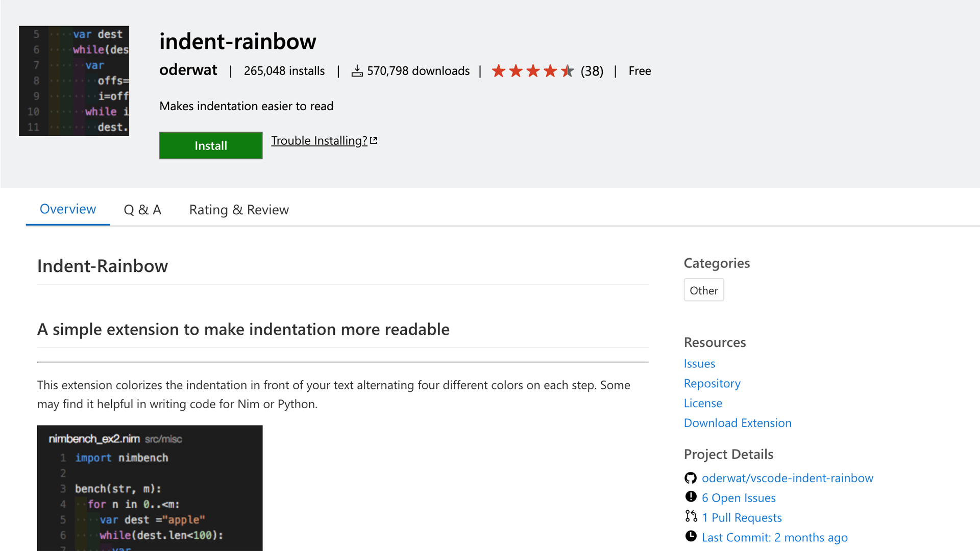The width and height of the screenshot is (980, 551).
Task: Click the Download Extension link
Action: [x=738, y=423]
